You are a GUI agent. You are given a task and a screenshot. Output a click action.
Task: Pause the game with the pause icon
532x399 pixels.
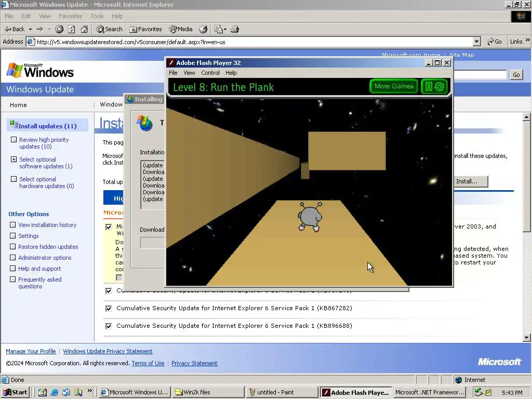click(429, 87)
